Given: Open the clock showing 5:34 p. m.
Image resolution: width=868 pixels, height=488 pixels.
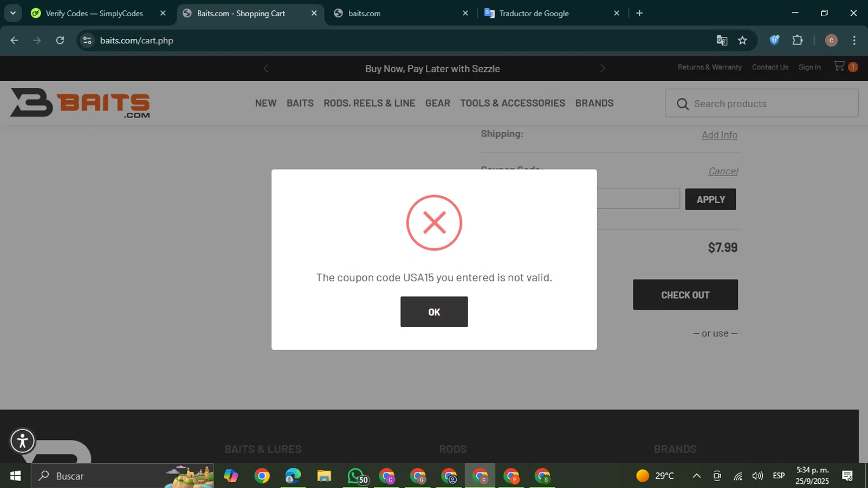Looking at the screenshot, I should (x=812, y=475).
